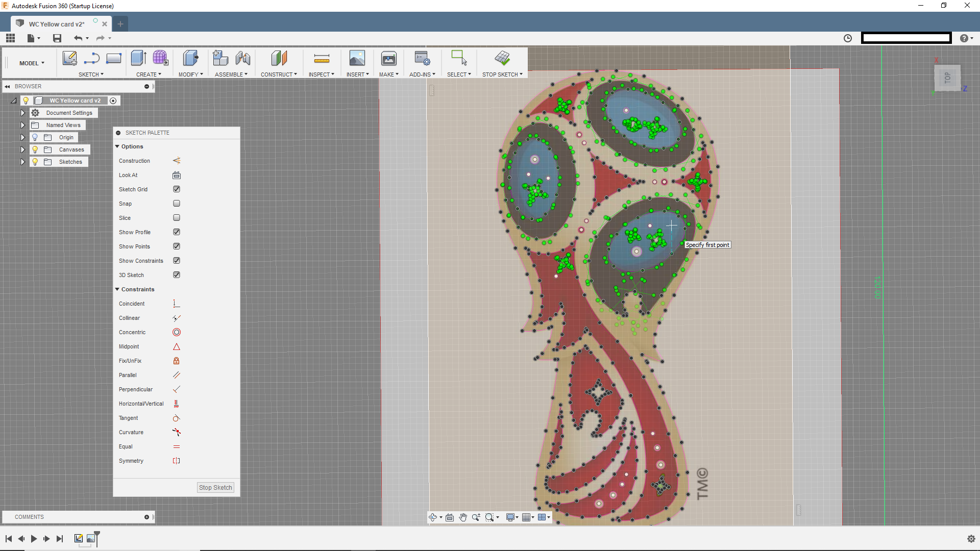
Task: Open the CONSTRUCT menu
Action: pos(279,74)
